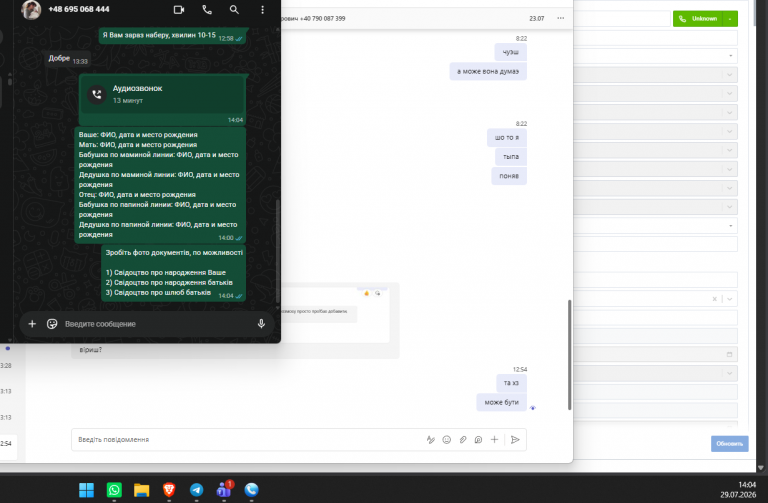768x503 pixels.
Task: Attach a file with the paperclip icon
Action: coord(462,440)
